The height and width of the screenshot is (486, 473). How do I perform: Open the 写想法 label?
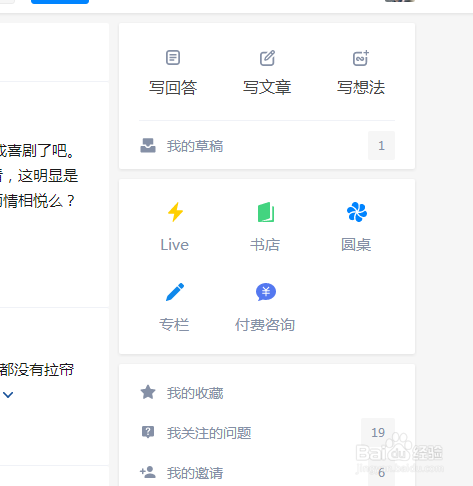click(x=361, y=88)
